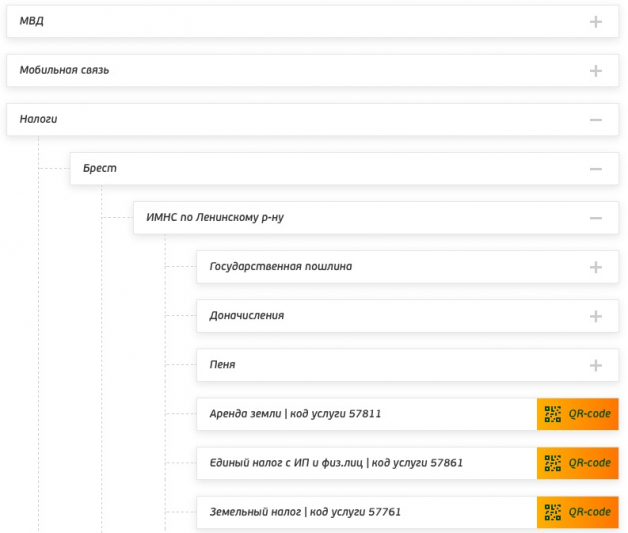Screen dimensions: 628x533
Task: Select Аренда земли service code 57811 text
Action: 295,414
